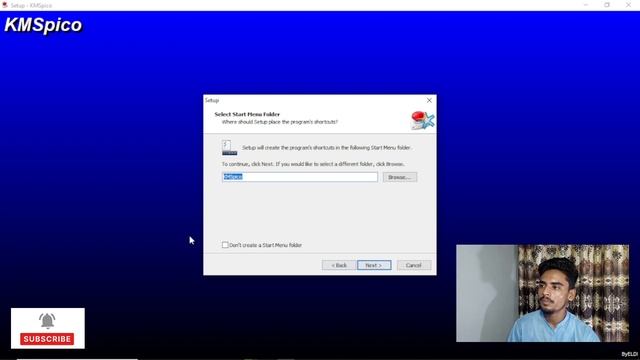Close the outer Setup - KMSpico window

628,5
